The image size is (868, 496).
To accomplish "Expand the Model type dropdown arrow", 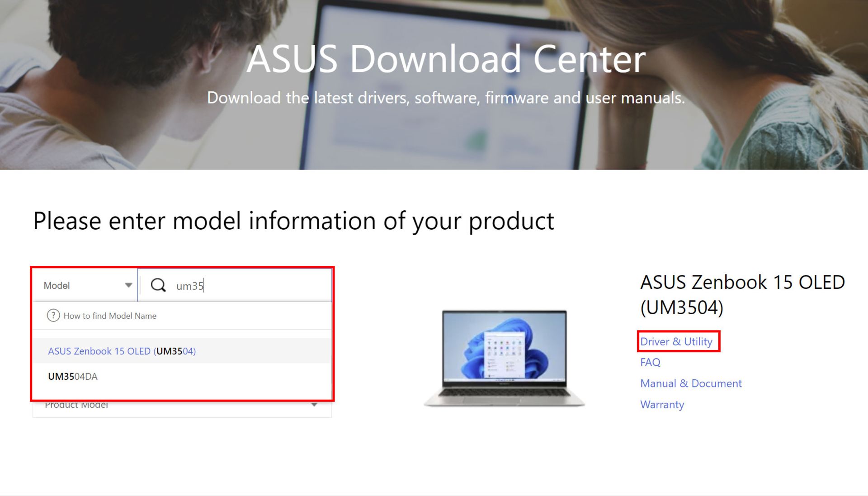I will pos(128,285).
